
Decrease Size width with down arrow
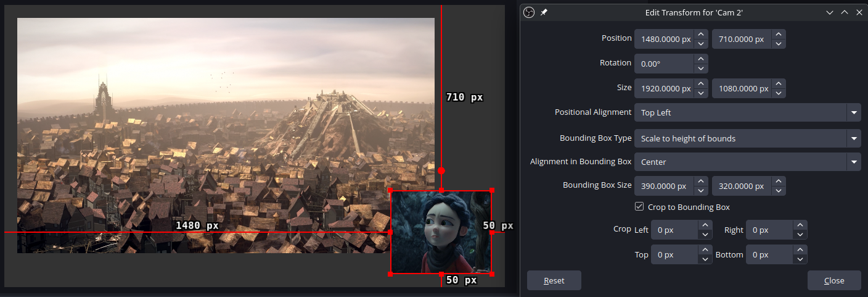coord(701,93)
